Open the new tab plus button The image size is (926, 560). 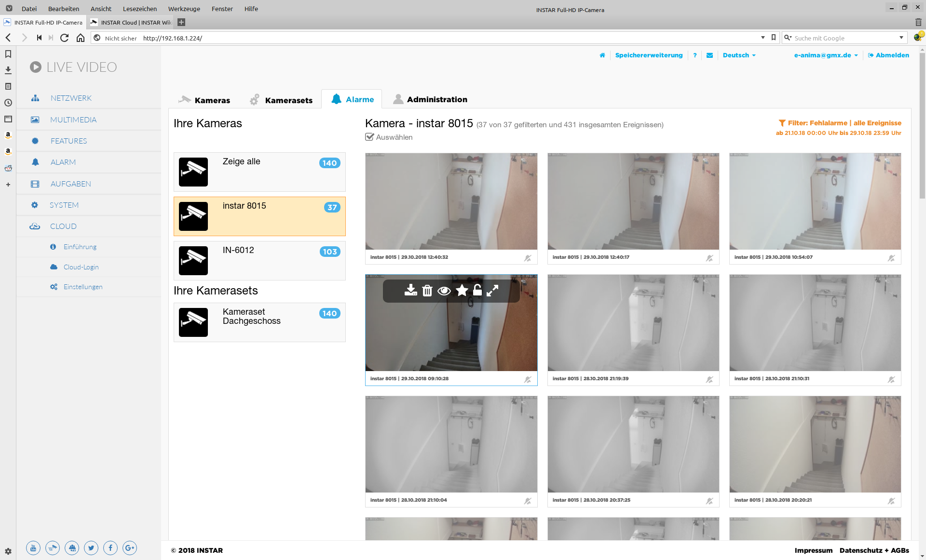click(x=181, y=22)
